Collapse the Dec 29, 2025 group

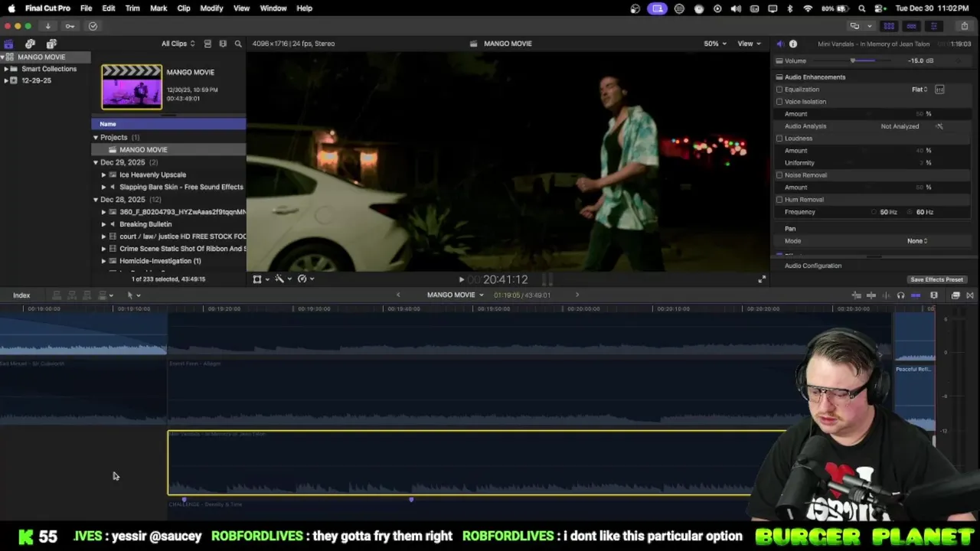coord(96,162)
